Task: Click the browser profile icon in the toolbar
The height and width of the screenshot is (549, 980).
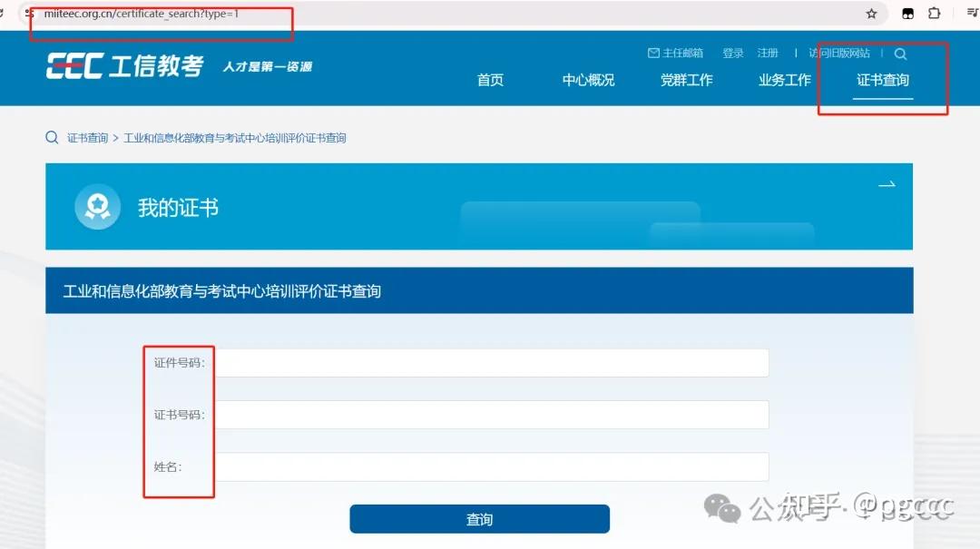Action: tap(907, 14)
